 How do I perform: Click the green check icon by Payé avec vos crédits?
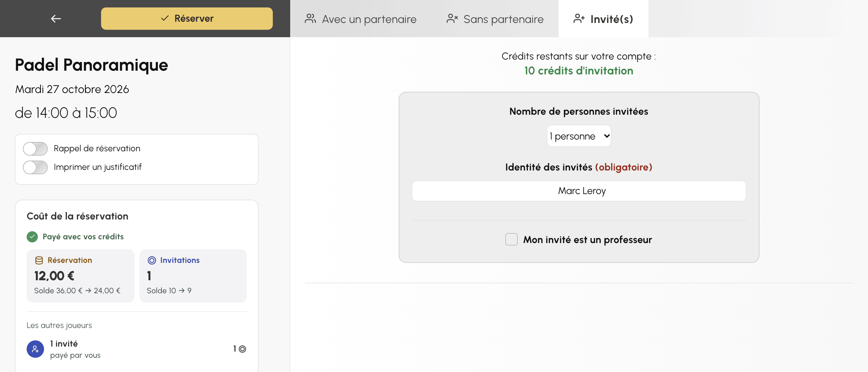coord(32,237)
